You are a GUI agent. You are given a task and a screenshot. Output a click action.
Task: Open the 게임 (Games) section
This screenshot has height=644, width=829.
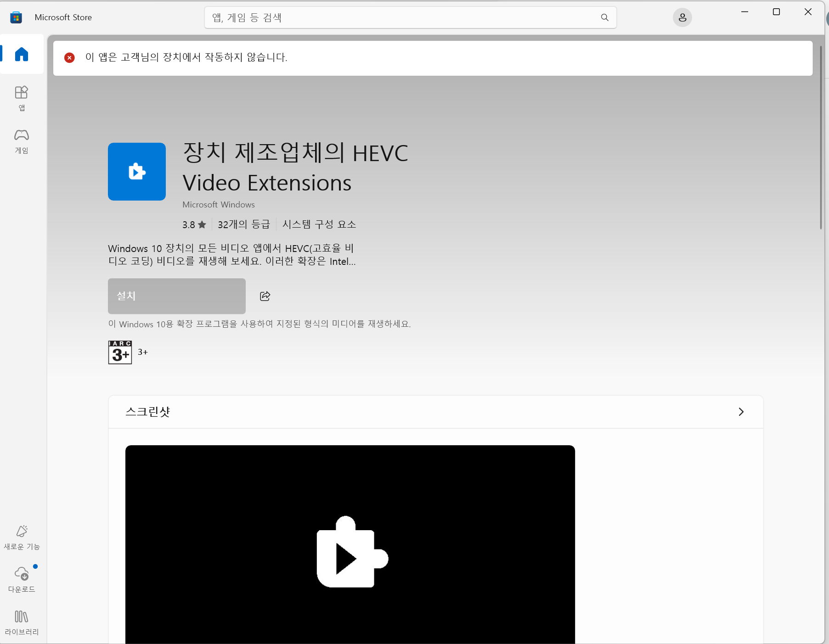click(22, 141)
